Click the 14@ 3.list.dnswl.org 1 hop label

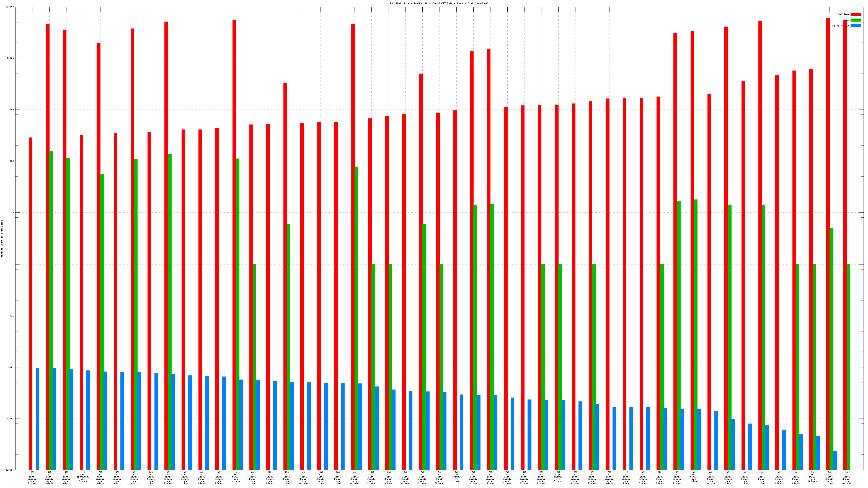pos(151,477)
